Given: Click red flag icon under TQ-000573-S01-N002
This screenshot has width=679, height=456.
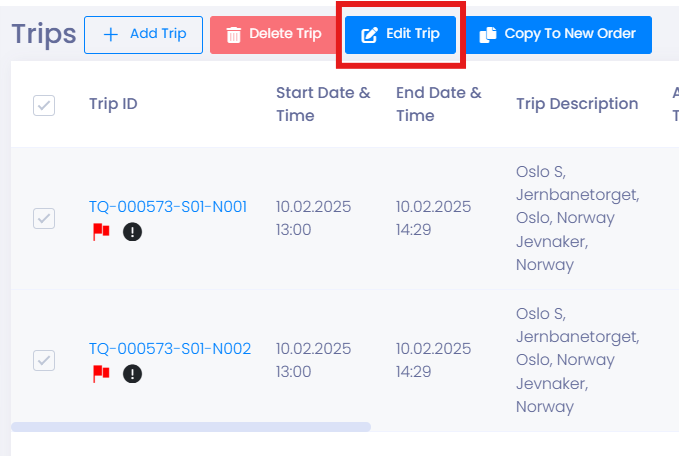Looking at the screenshot, I should [x=101, y=374].
